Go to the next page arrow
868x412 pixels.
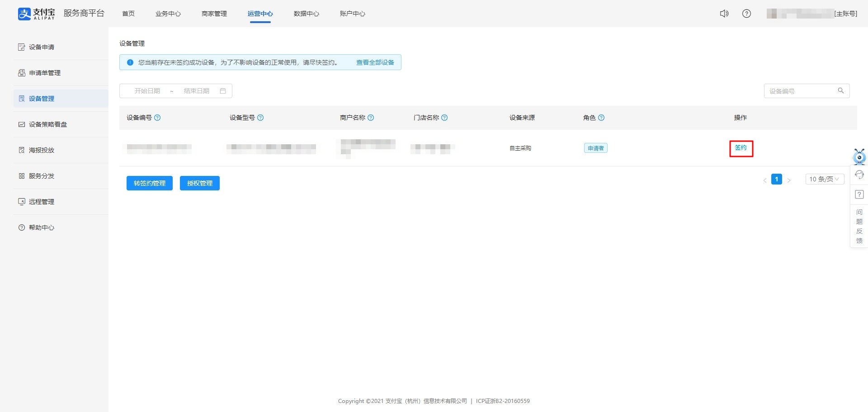(x=789, y=180)
